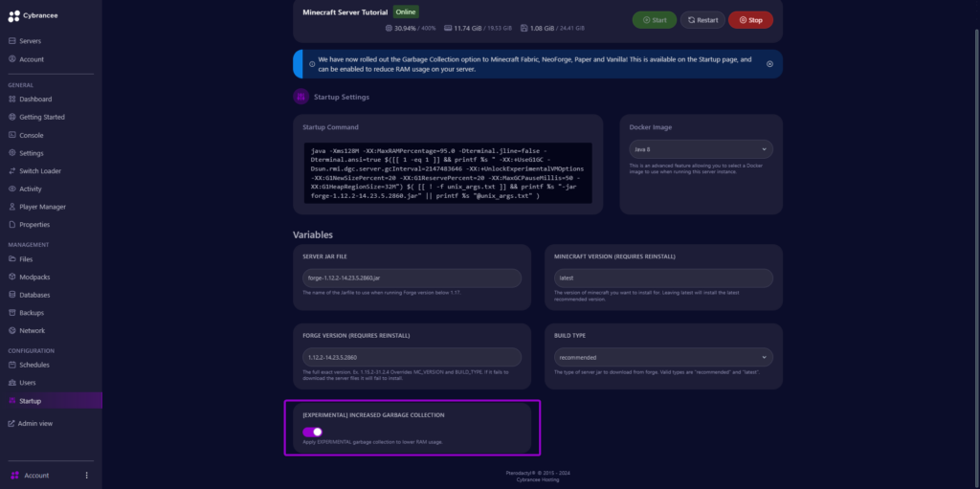Click the info icon in announcement banner
Viewport: 980px width, 489px height.
[x=312, y=64]
